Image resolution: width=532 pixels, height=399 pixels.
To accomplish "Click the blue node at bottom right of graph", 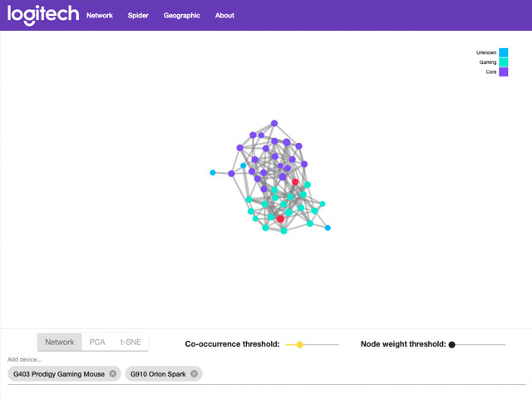I will coord(328,228).
